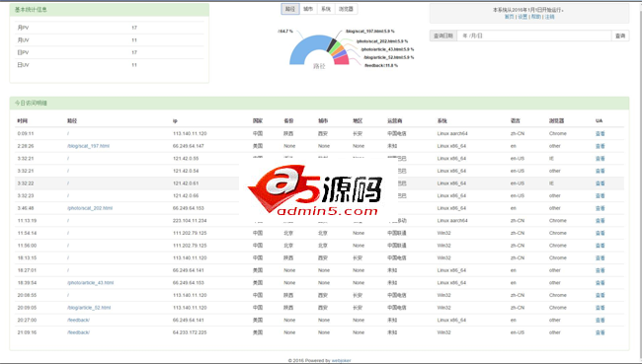This screenshot has width=642, height=364.
Task: Click the 今日访问明细 panel heading
Action: tap(319, 103)
